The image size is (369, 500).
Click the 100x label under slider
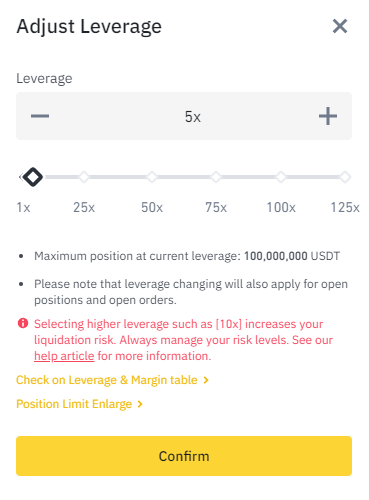coord(281,207)
